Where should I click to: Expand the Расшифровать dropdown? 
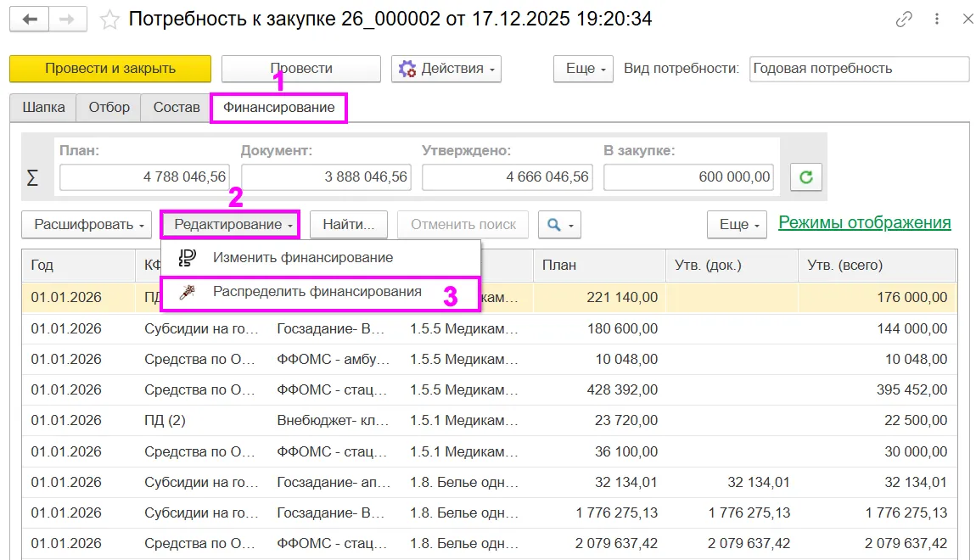[87, 225]
